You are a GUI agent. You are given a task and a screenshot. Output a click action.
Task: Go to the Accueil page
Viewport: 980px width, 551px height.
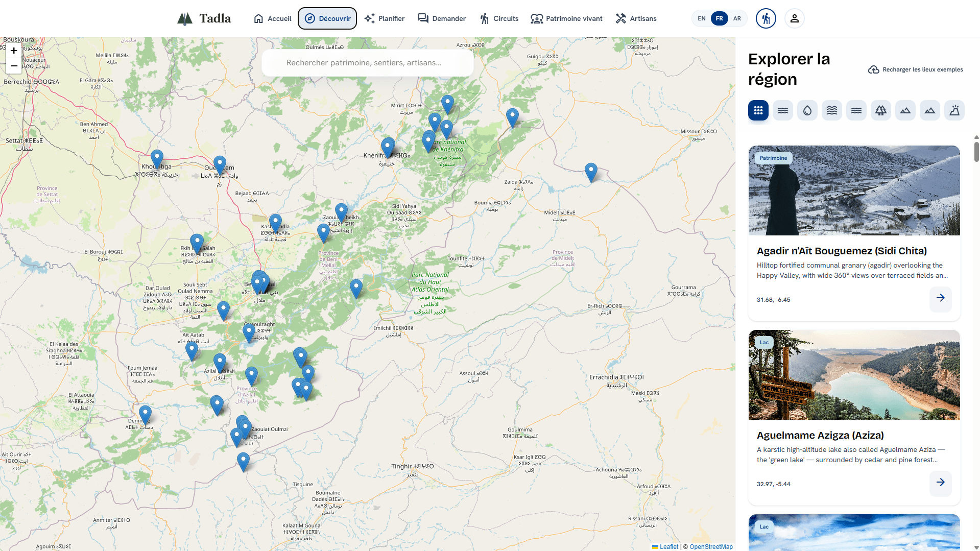click(x=273, y=18)
